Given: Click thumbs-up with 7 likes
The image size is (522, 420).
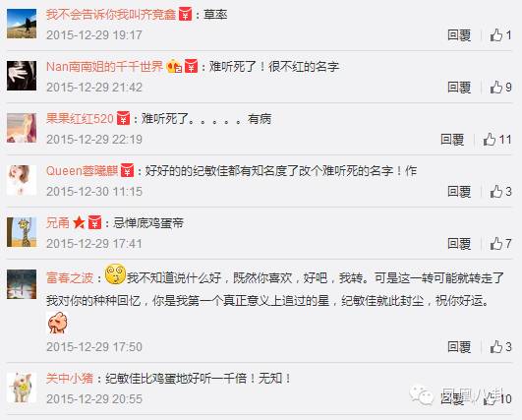Looking at the screenshot, I should (x=500, y=244).
